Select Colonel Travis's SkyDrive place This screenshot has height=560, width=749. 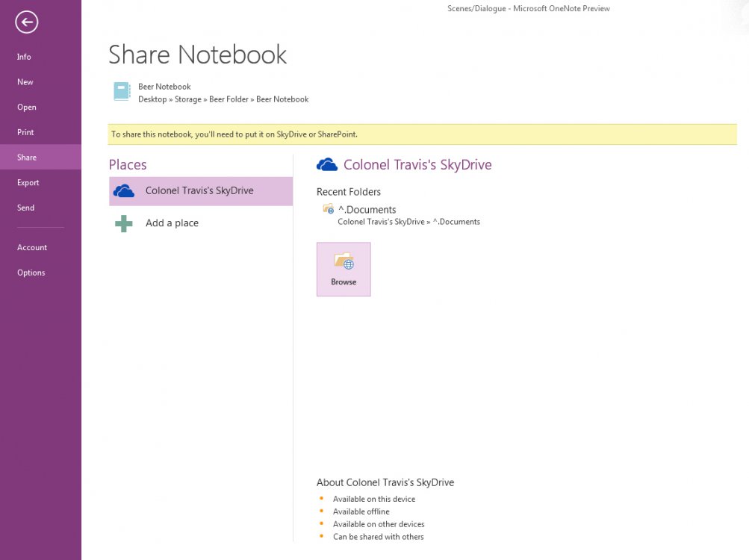(201, 191)
